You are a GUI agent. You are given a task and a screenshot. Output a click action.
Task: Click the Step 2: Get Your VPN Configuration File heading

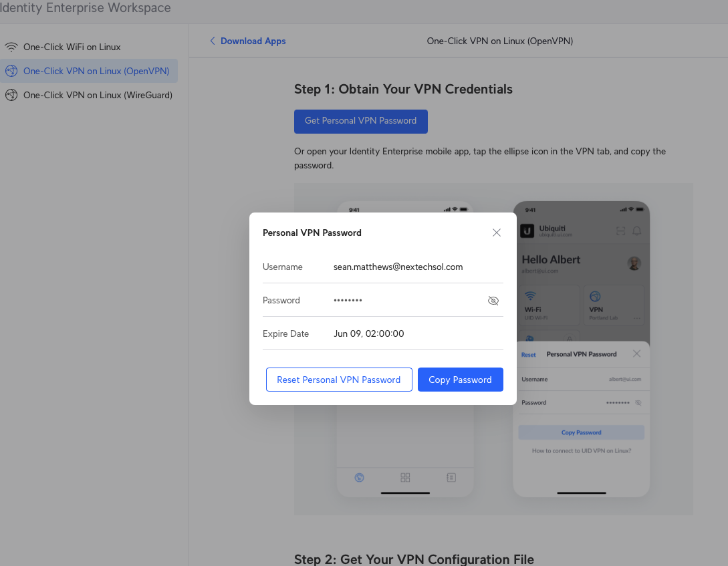414,559
